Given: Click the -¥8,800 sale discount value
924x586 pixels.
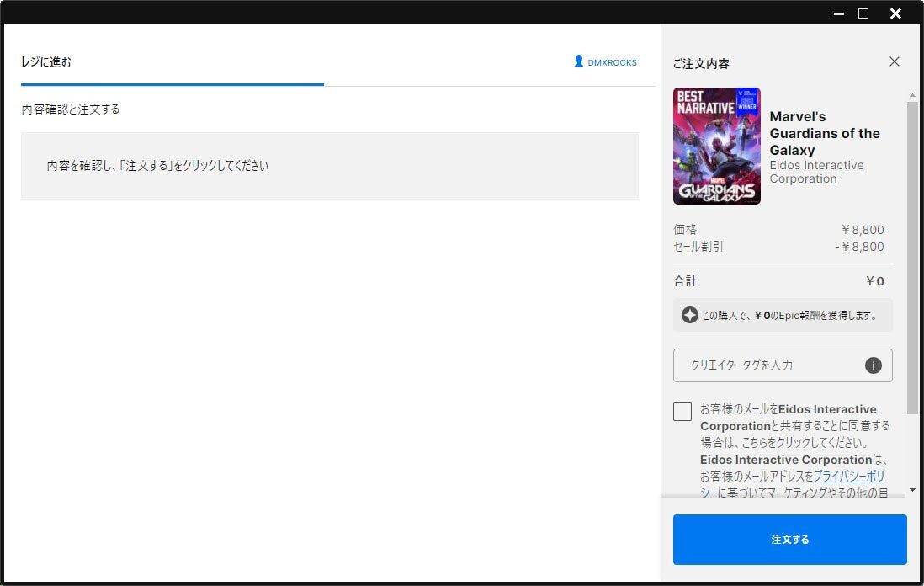Looking at the screenshot, I should point(859,247).
